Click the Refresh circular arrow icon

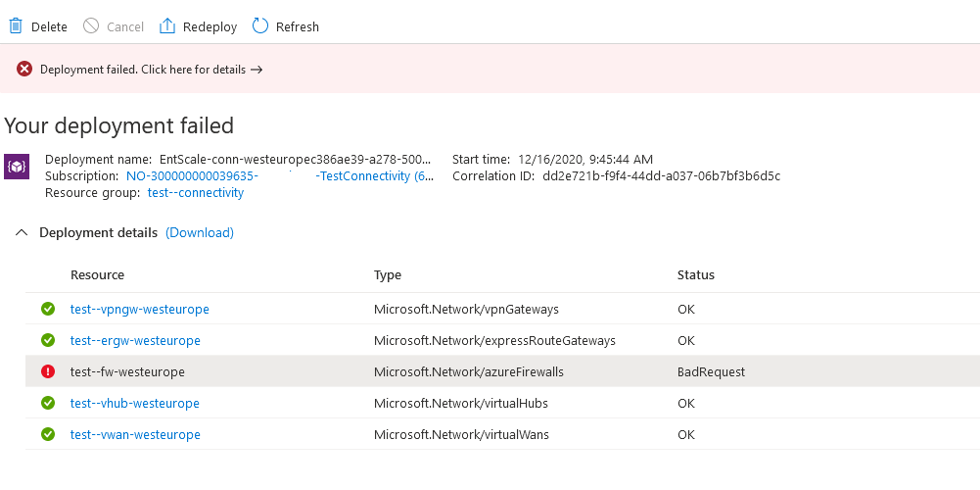pos(260,26)
